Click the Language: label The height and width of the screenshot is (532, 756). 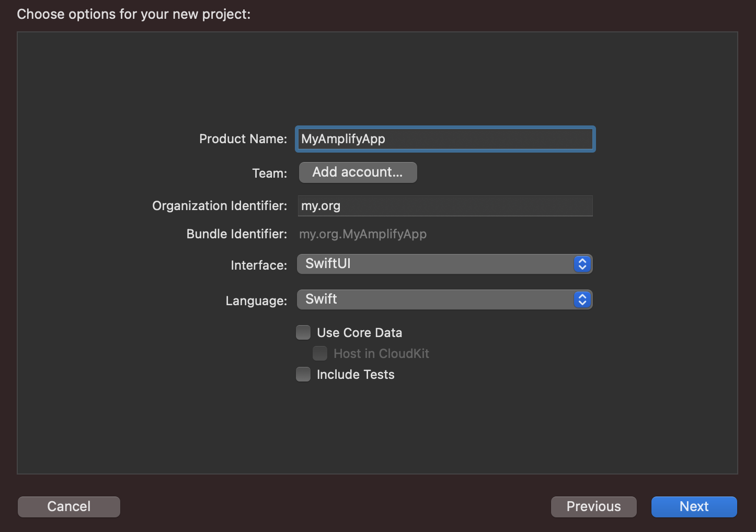coord(256,301)
